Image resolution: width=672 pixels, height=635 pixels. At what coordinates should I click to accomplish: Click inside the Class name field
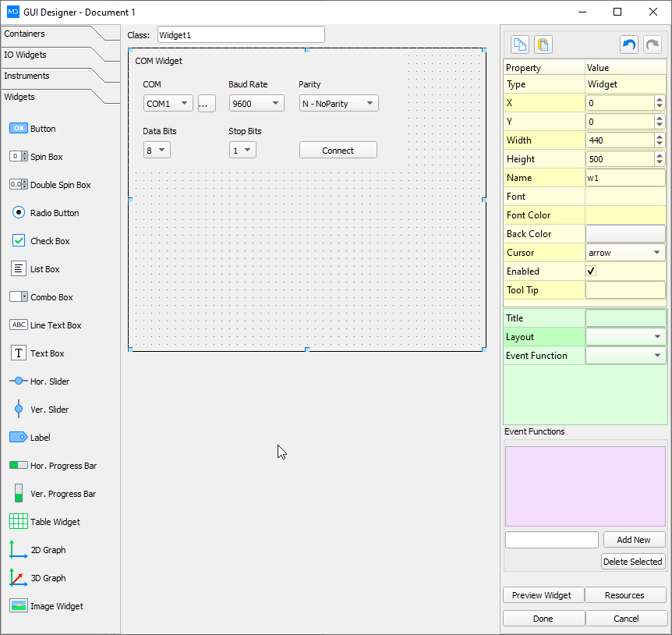(241, 34)
